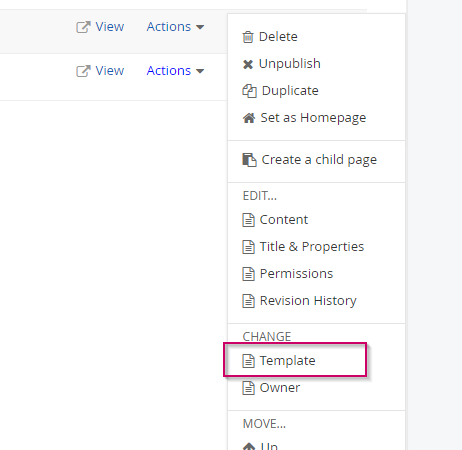This screenshot has height=450, width=462.
Task: Click the document icon beside Content
Action: click(248, 220)
